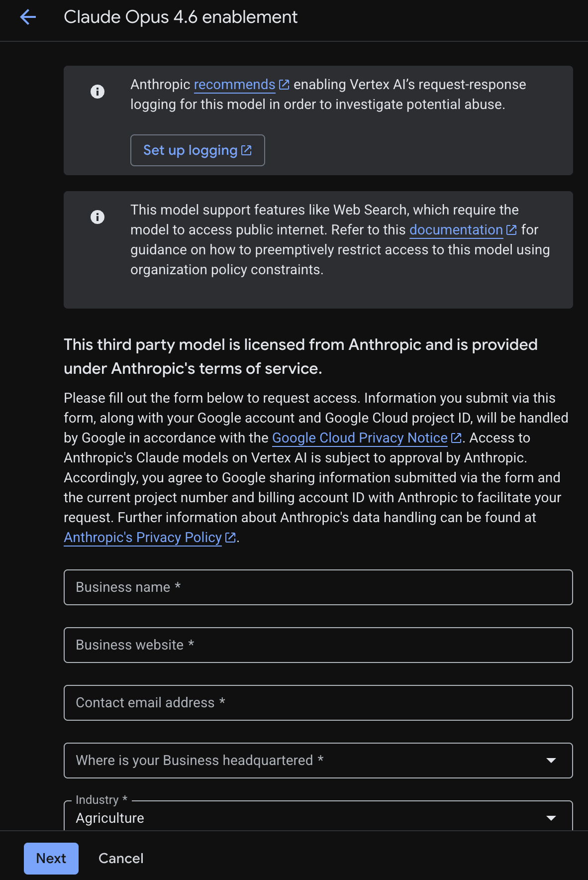Image resolution: width=588 pixels, height=880 pixels.
Task: Open the Business headquartered dropdown
Action: 318,761
